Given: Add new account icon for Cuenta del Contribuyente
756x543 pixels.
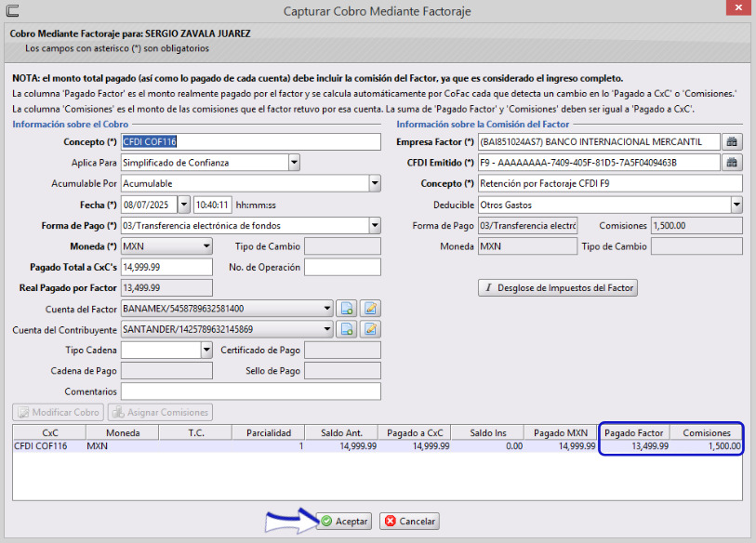Looking at the screenshot, I should (x=347, y=329).
